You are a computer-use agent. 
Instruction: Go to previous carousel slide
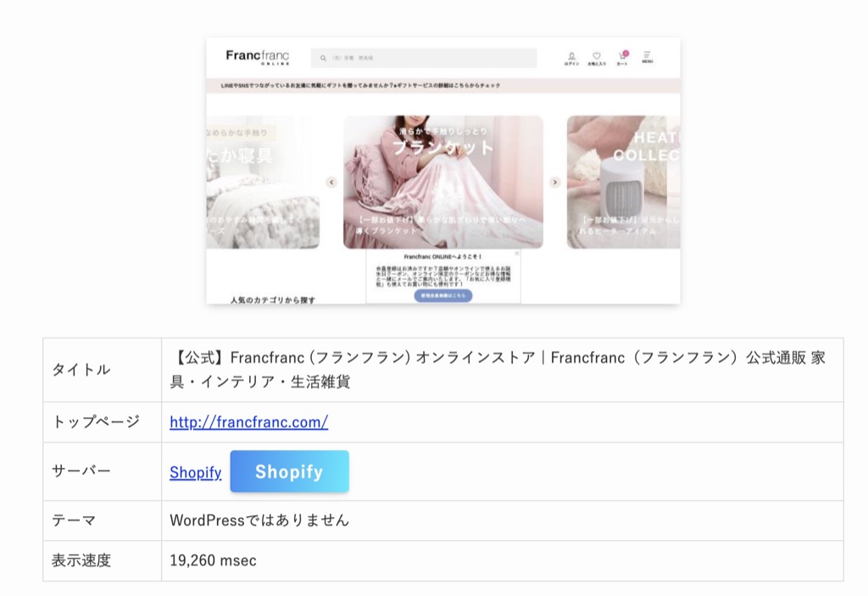point(331,182)
